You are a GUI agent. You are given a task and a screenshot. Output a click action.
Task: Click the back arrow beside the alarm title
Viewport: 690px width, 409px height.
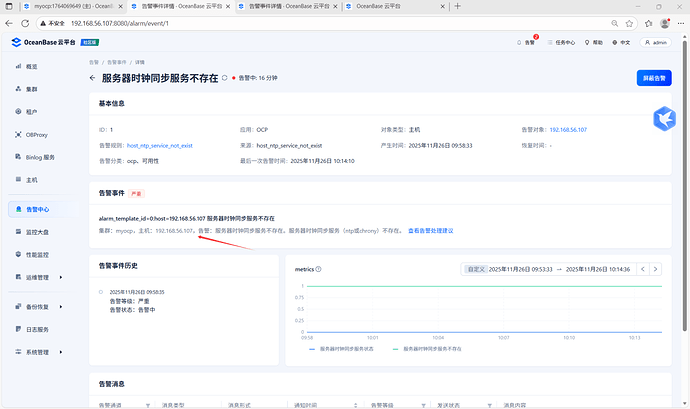click(x=92, y=77)
